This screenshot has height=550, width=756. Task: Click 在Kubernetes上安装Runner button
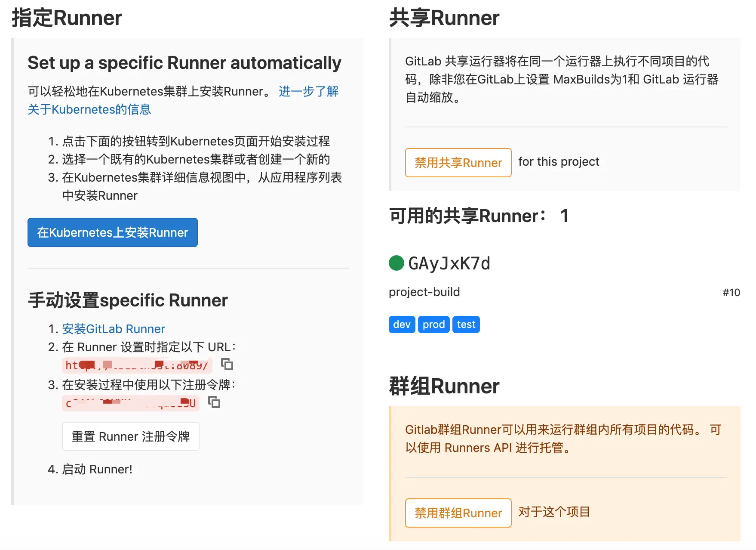click(112, 232)
